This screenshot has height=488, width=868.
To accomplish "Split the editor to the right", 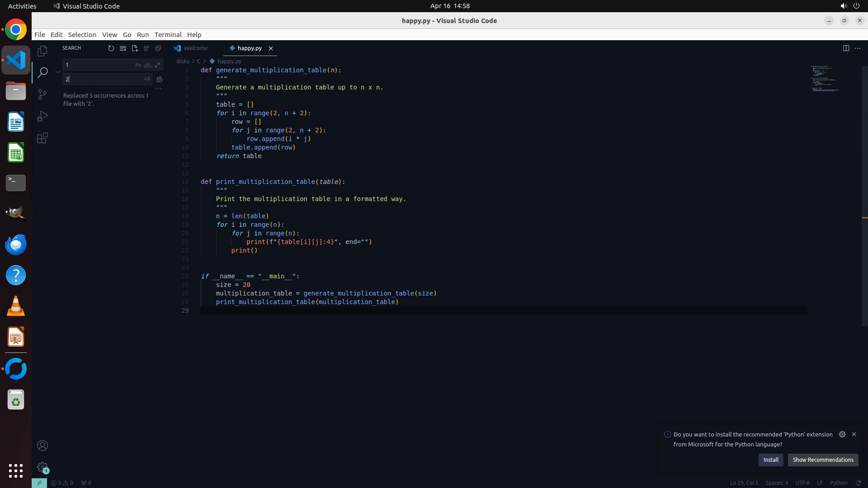I will pyautogui.click(x=845, y=48).
